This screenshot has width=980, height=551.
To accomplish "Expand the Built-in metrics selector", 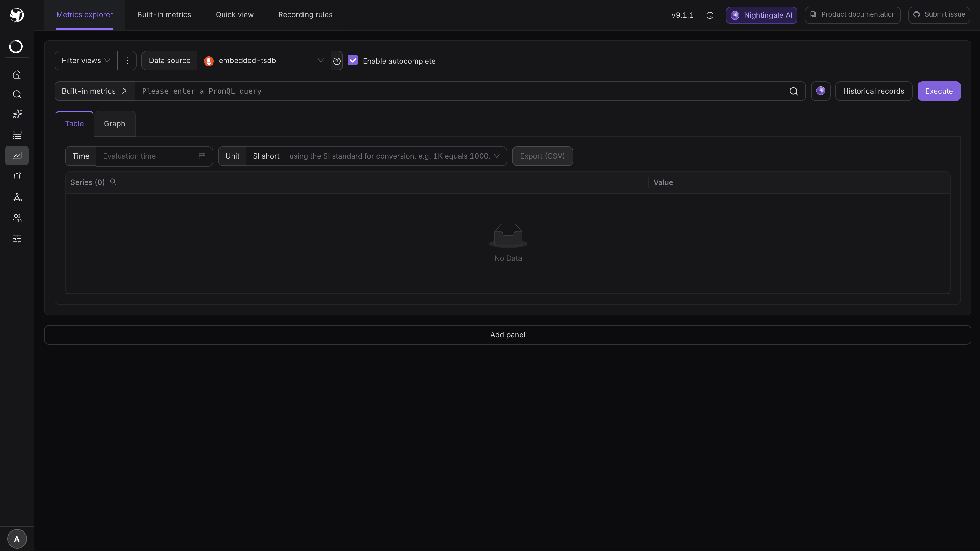I will tap(95, 91).
